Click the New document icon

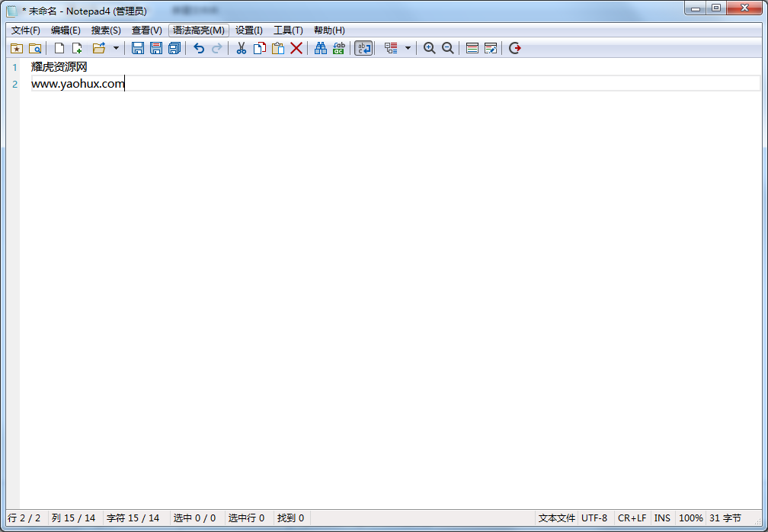point(59,48)
